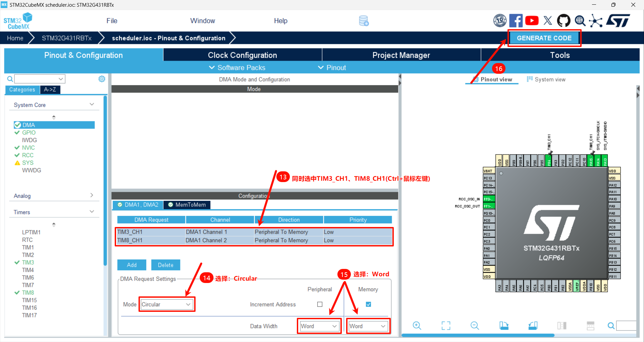
Task: Zoom out of the pinout view
Action: coord(475,326)
